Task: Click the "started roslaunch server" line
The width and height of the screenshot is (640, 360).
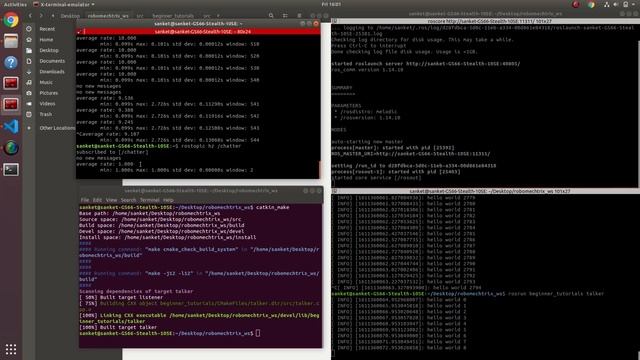Action: coord(426,64)
